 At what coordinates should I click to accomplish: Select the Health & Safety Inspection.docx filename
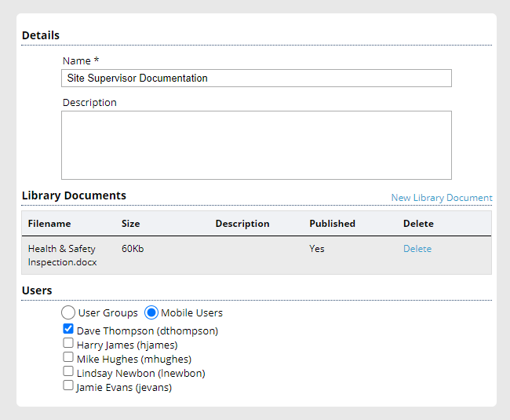pyautogui.click(x=61, y=255)
